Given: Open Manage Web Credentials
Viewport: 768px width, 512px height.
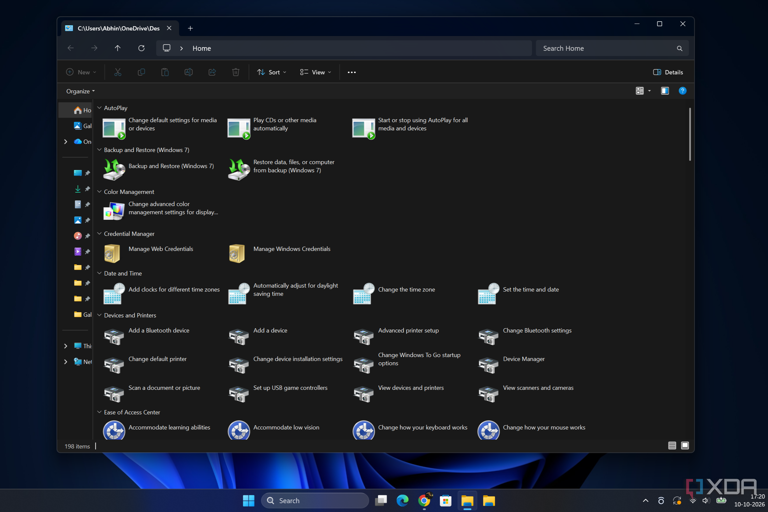Looking at the screenshot, I should pyautogui.click(x=148, y=253).
